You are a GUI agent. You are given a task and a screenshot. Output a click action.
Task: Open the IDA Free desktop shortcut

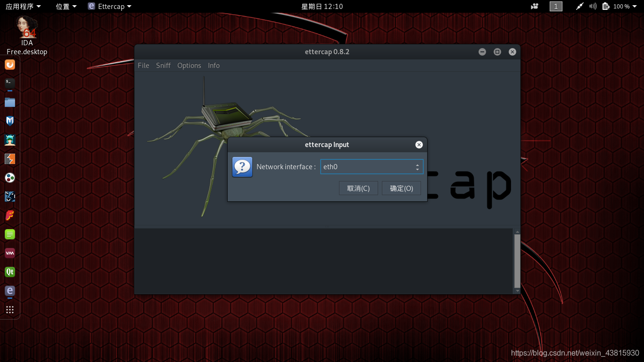27,35
